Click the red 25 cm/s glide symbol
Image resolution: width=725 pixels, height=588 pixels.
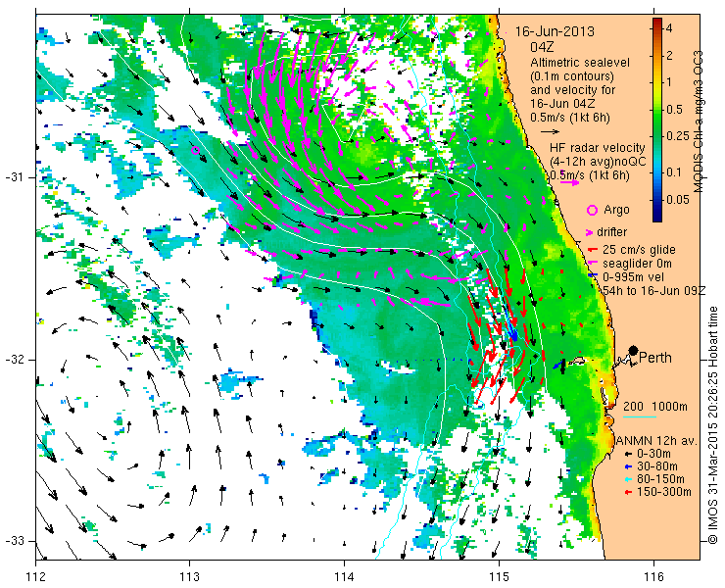pos(591,250)
